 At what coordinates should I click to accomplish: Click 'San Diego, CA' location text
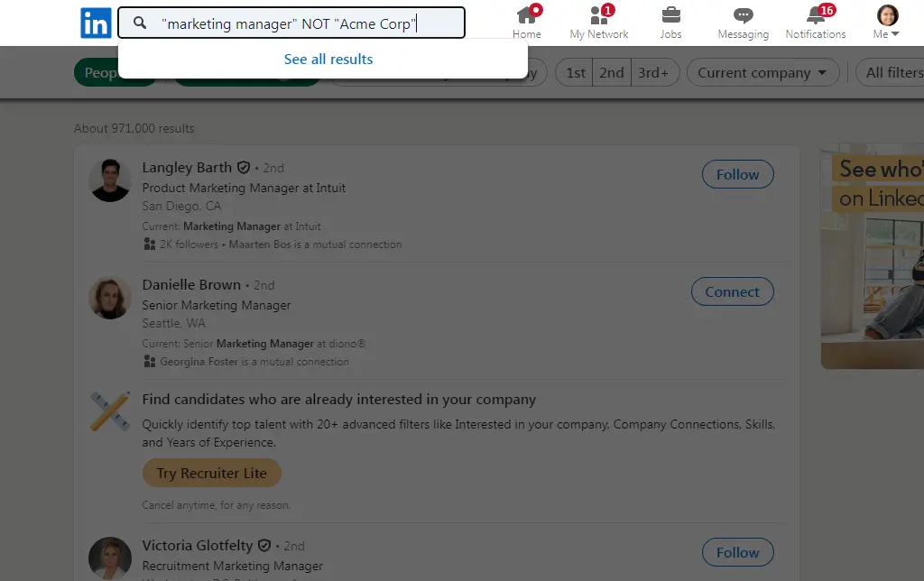(181, 207)
